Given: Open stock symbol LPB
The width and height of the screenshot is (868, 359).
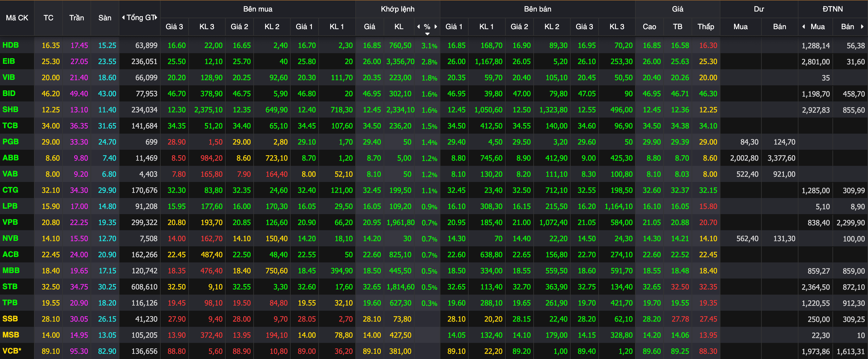Looking at the screenshot, I should point(10,206).
